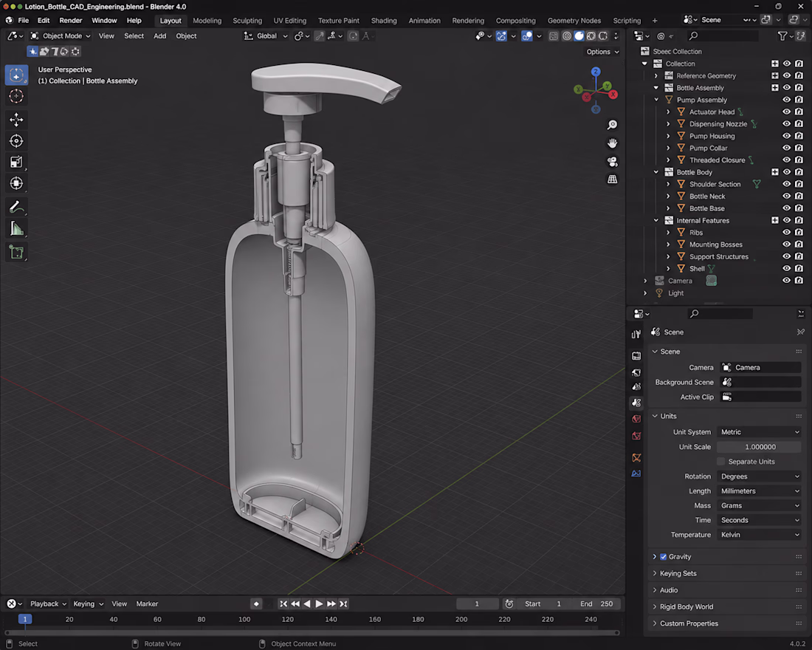Click the play animation button
The width and height of the screenshot is (812, 650).
[319, 604]
